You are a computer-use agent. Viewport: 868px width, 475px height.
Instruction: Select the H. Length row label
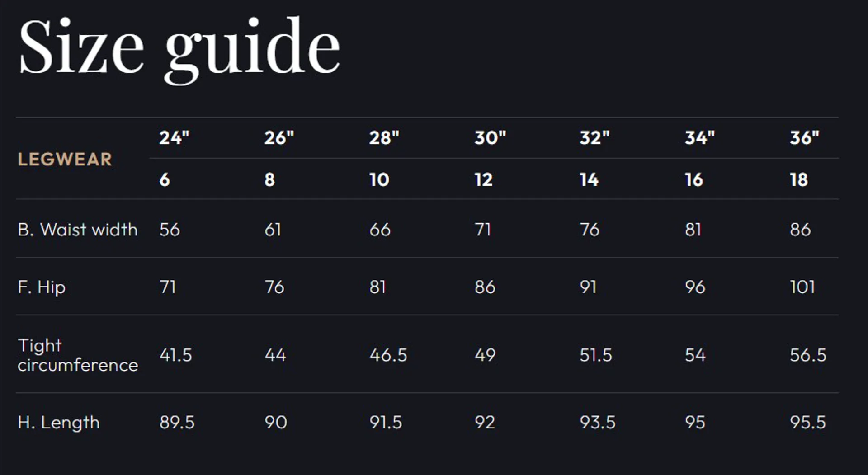58,423
